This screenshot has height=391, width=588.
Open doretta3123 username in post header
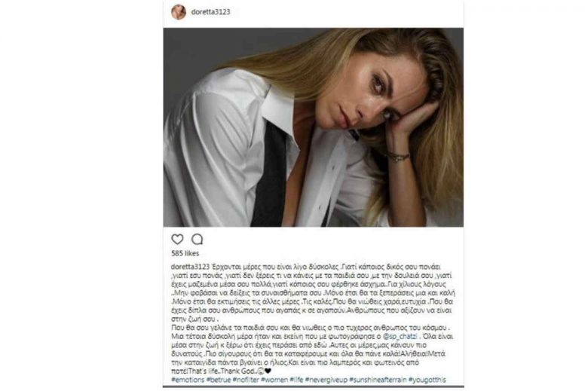210,12
